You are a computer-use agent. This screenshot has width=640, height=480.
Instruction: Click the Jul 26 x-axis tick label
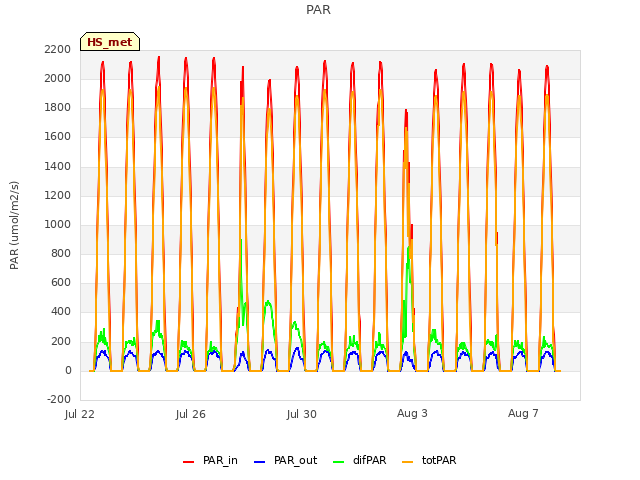(x=191, y=414)
